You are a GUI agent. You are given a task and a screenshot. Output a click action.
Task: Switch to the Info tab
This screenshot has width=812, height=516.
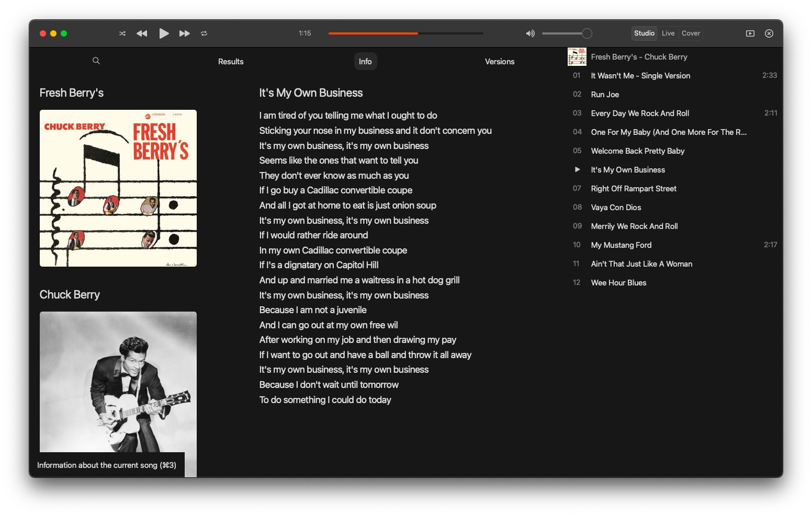point(365,61)
